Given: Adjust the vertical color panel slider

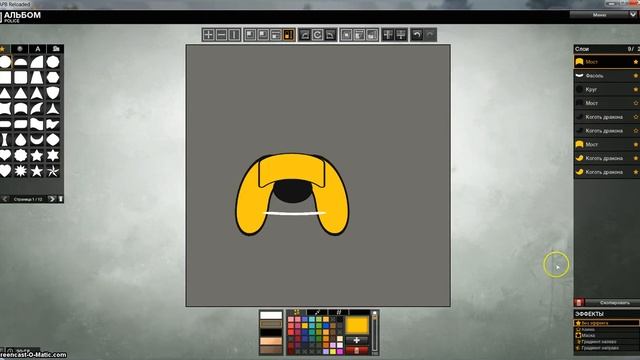Looking at the screenshot, I should pyautogui.click(x=374, y=333).
